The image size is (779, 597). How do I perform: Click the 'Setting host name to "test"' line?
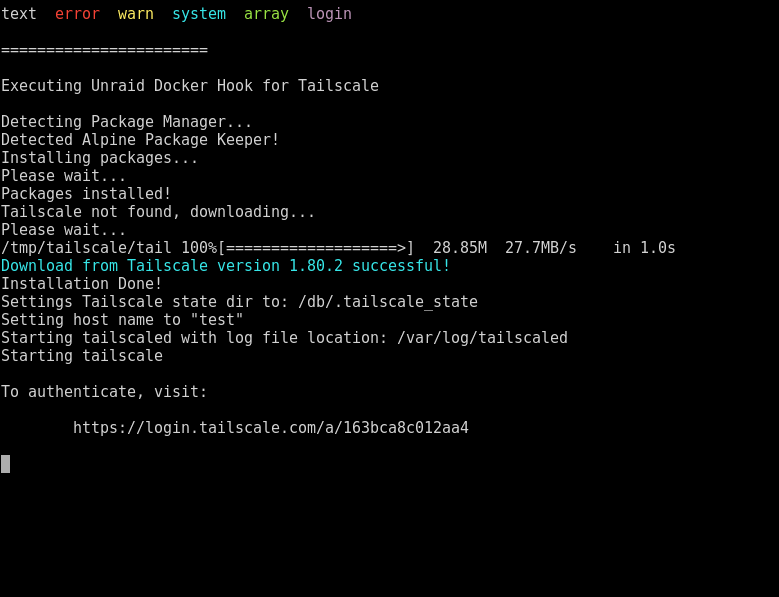coord(122,320)
